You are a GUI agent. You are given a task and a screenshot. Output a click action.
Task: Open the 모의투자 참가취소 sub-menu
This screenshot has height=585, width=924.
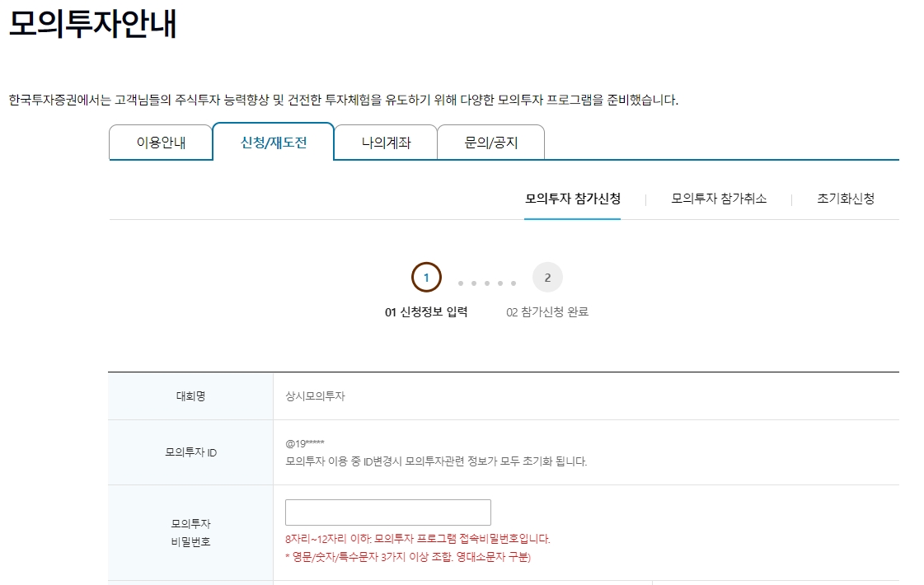[x=719, y=199]
